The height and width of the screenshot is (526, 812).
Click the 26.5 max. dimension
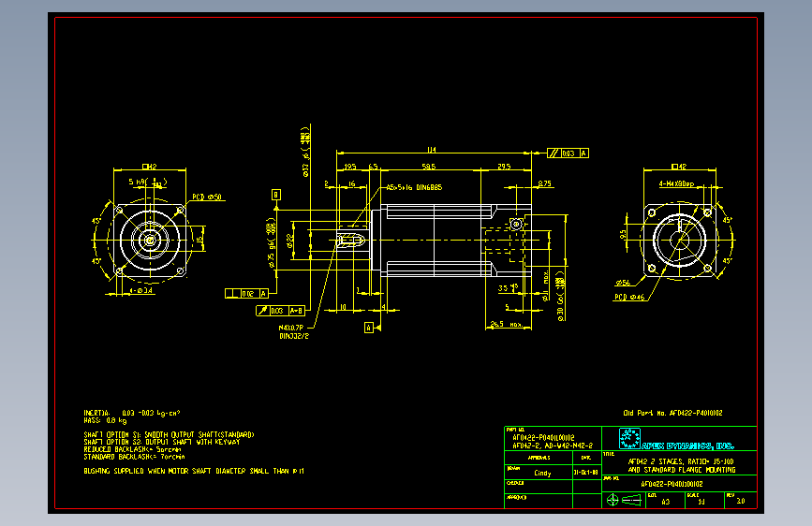coord(506,324)
